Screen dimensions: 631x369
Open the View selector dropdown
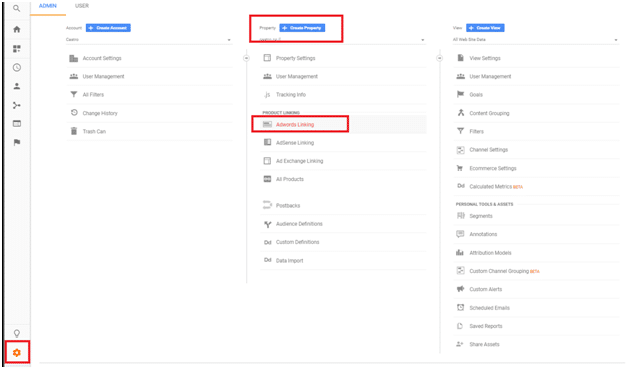pos(536,40)
